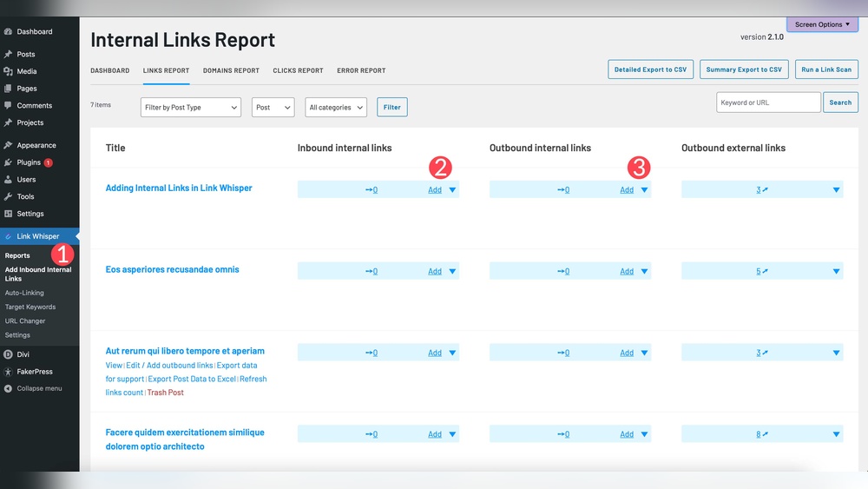The height and width of the screenshot is (489, 868).
Task: Open Plugins icon in sidebar
Action: pyautogui.click(x=8, y=162)
